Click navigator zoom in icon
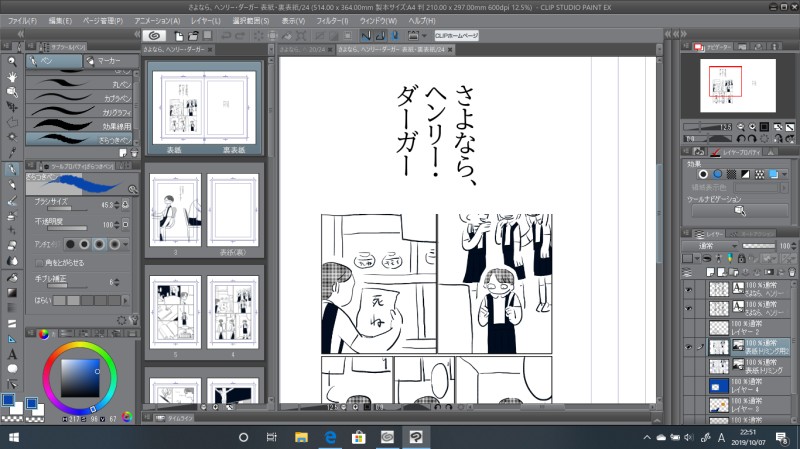 [752, 127]
